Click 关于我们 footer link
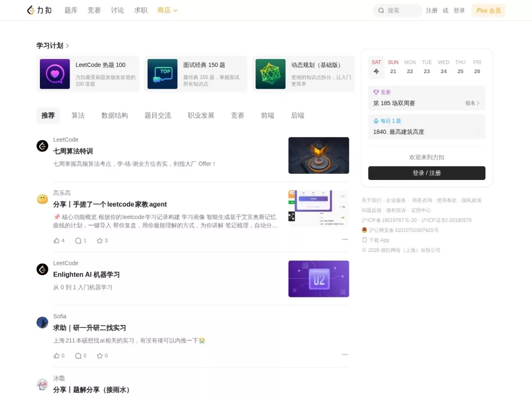The width and height of the screenshot is (532, 399). click(x=372, y=200)
